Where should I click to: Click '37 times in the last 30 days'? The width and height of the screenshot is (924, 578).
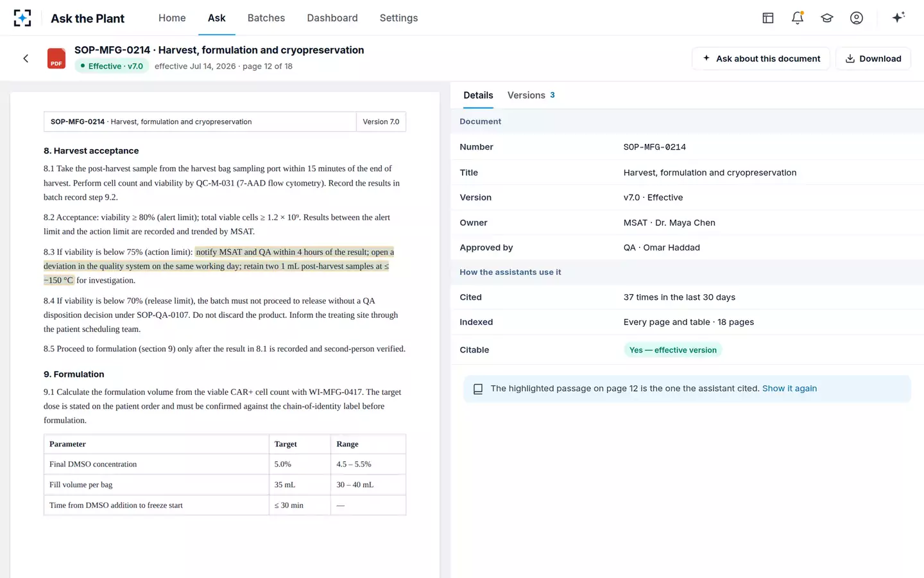tap(680, 297)
